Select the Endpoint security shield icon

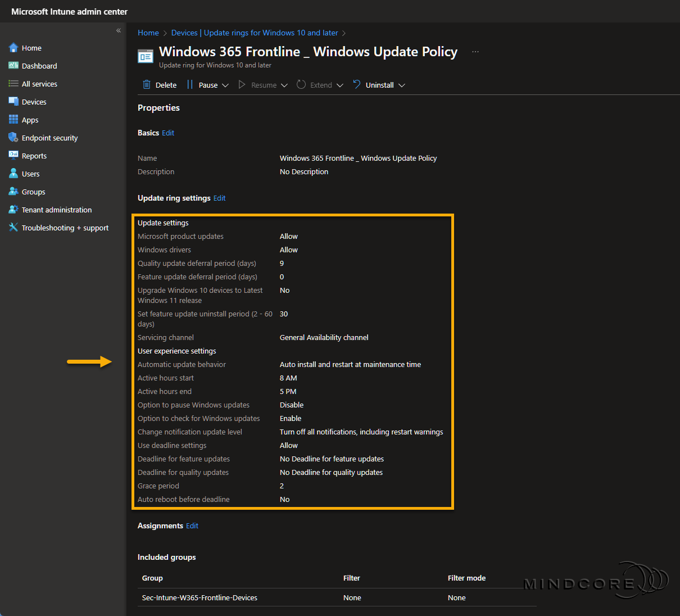tap(13, 138)
